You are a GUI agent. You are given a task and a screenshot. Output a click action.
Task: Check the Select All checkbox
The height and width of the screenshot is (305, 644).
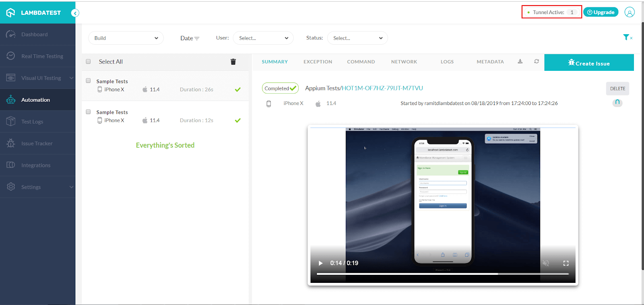(88, 62)
